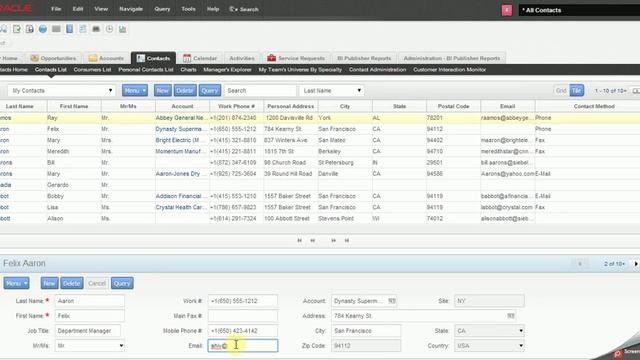Click the document with green check toolbar icon
640x360 pixels.
pyautogui.click(x=16, y=29)
